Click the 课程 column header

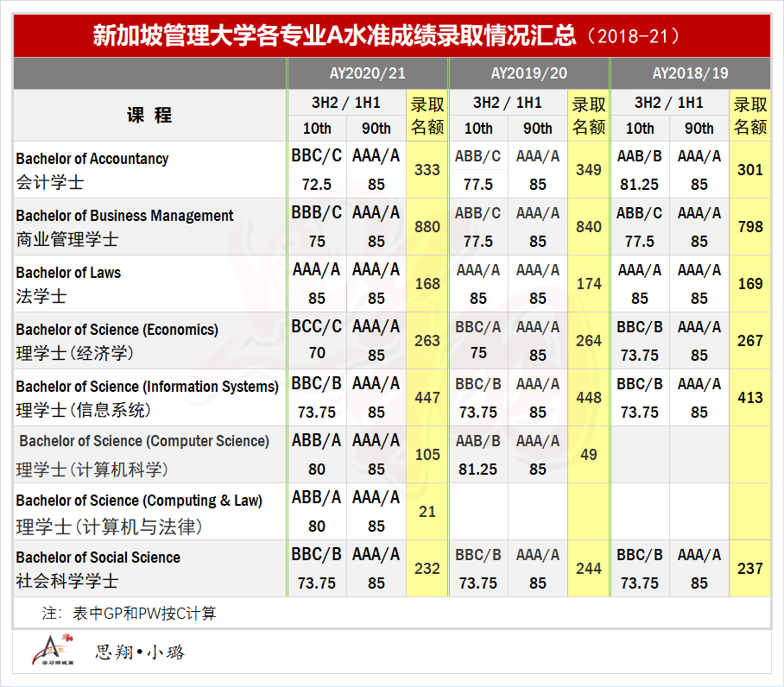149,115
